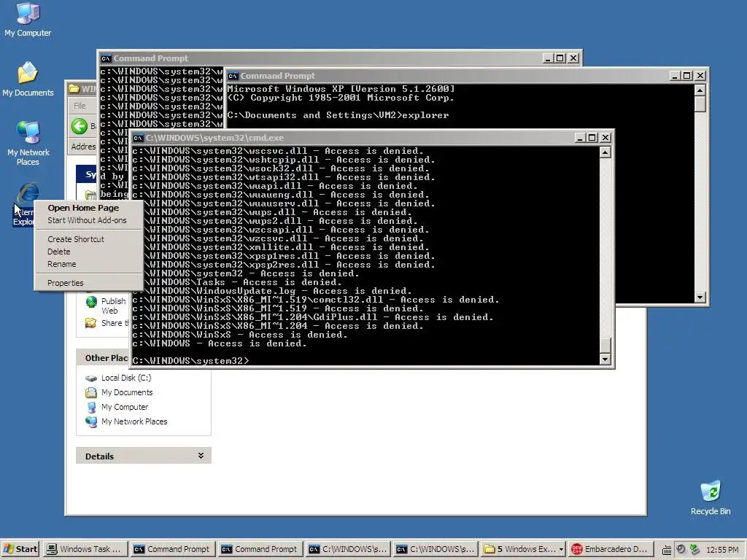Expand the Details panel chevron
Viewport: 747px width, 560px height.
(x=201, y=456)
